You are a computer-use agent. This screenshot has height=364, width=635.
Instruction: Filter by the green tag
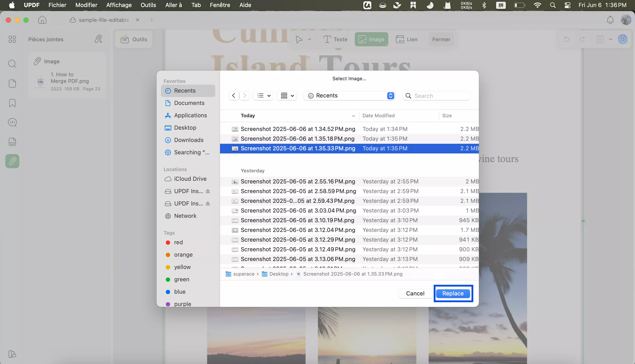coord(188,279)
